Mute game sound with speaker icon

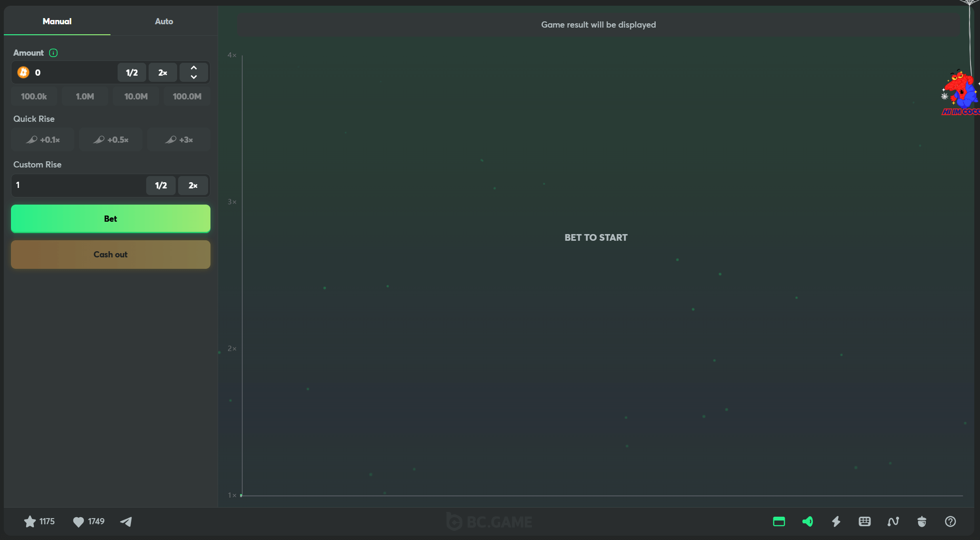[x=808, y=521]
